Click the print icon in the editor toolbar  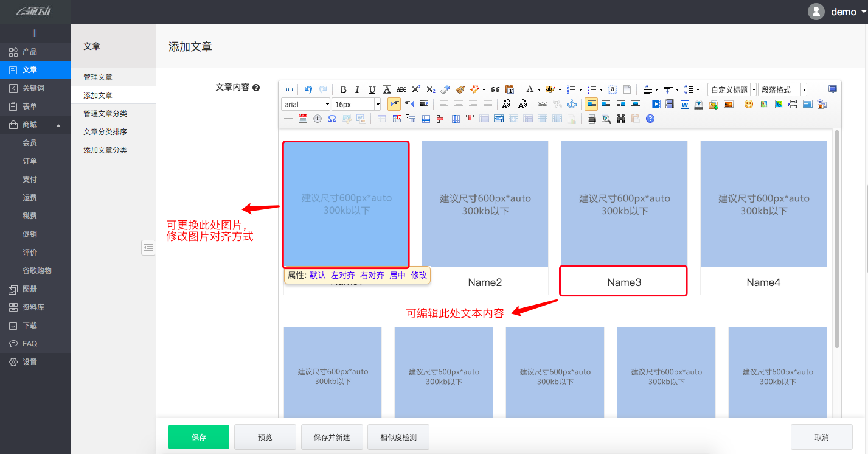[x=591, y=119]
